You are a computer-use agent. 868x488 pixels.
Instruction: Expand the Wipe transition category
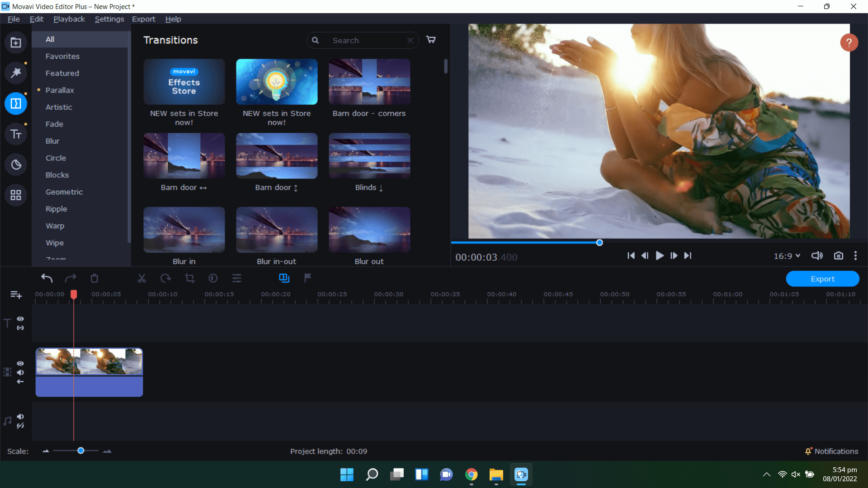[54, 243]
